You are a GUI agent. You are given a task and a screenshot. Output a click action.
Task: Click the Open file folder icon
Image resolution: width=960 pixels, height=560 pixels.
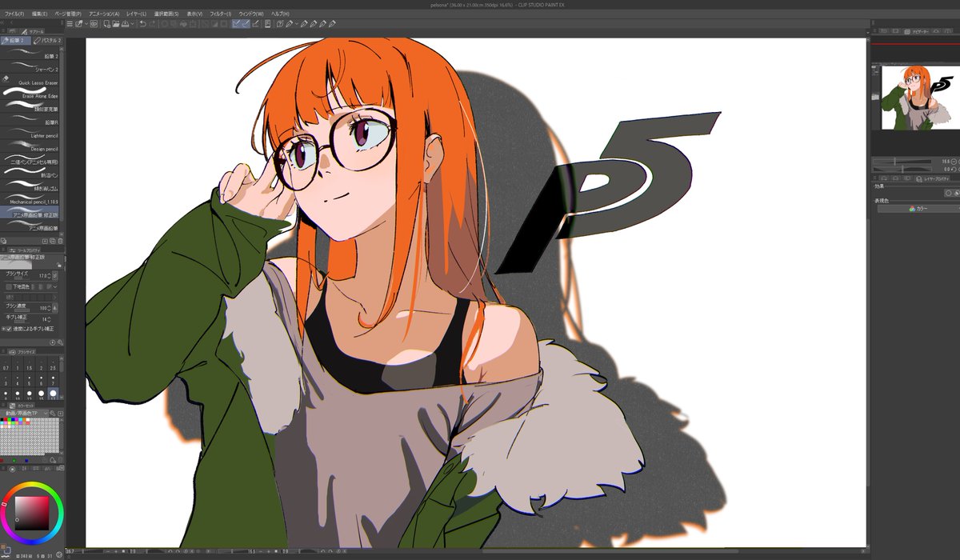(115, 24)
